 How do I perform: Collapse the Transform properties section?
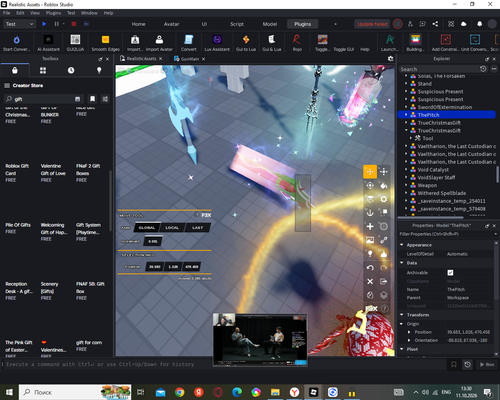[x=402, y=315]
